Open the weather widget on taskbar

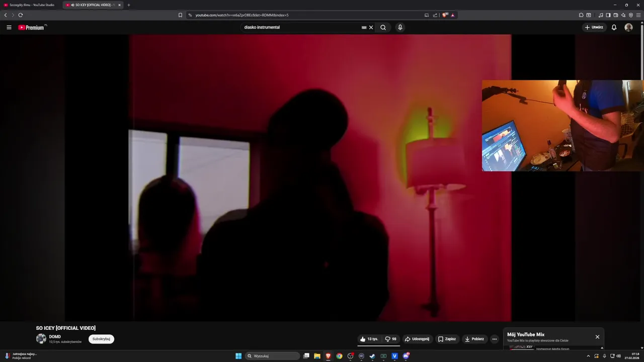(21, 356)
